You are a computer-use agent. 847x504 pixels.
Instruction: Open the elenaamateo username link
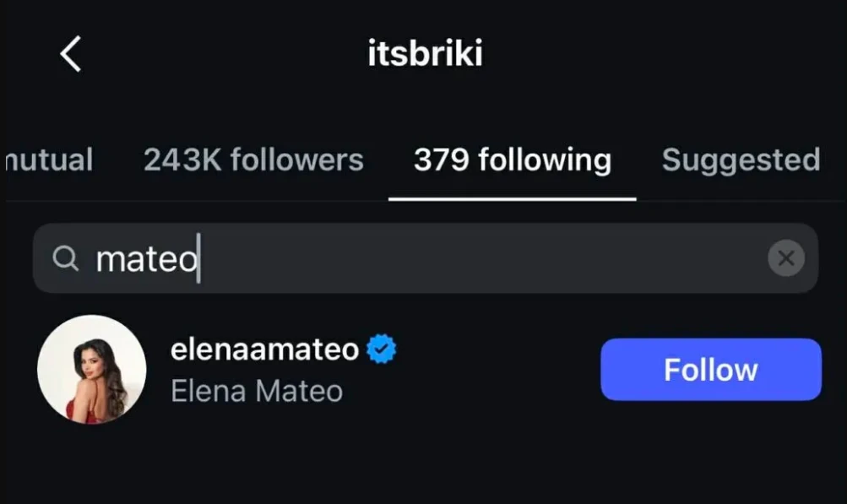tap(264, 349)
